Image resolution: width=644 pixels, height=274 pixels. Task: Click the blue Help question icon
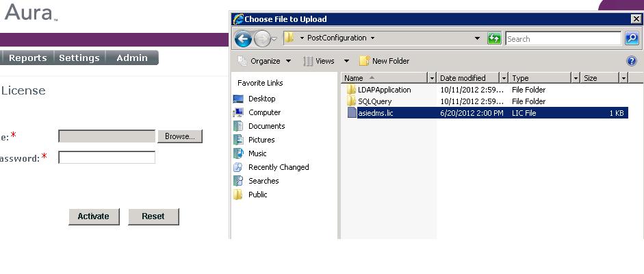point(631,61)
